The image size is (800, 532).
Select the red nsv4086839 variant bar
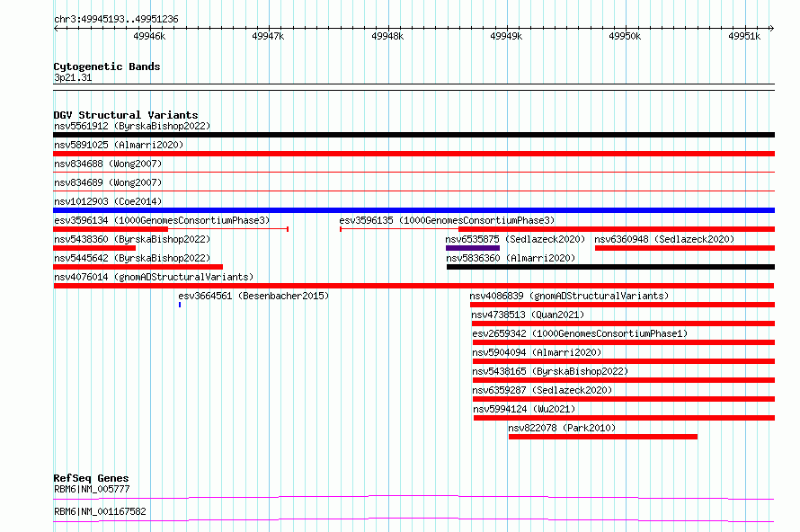pos(622,305)
